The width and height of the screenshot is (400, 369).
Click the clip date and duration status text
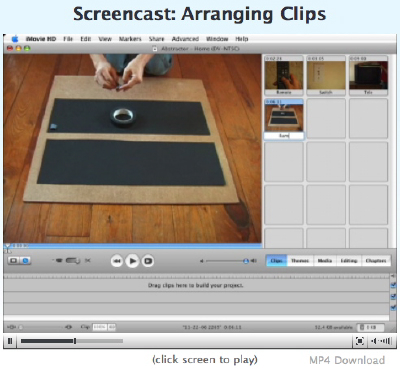(212, 327)
